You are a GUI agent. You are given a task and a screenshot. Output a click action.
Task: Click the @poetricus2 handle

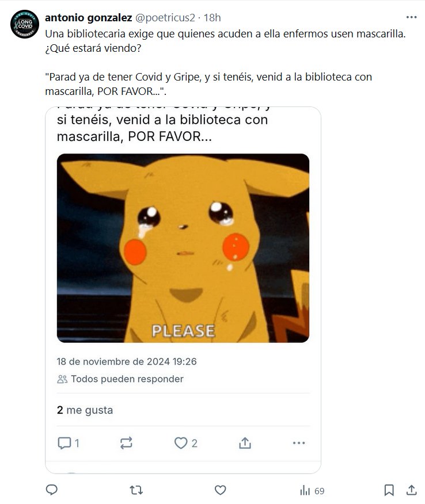pyautogui.click(x=165, y=18)
